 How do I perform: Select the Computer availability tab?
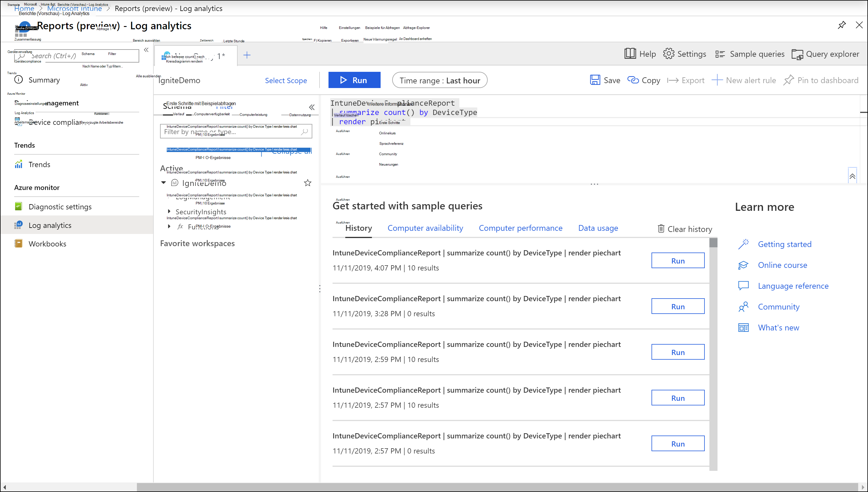tap(425, 227)
